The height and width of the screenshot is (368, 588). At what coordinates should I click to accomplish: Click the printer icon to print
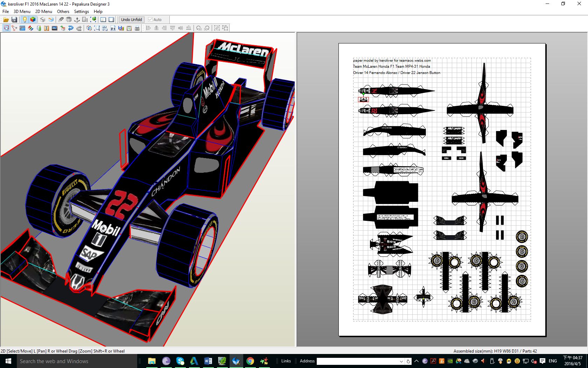[x=137, y=28]
